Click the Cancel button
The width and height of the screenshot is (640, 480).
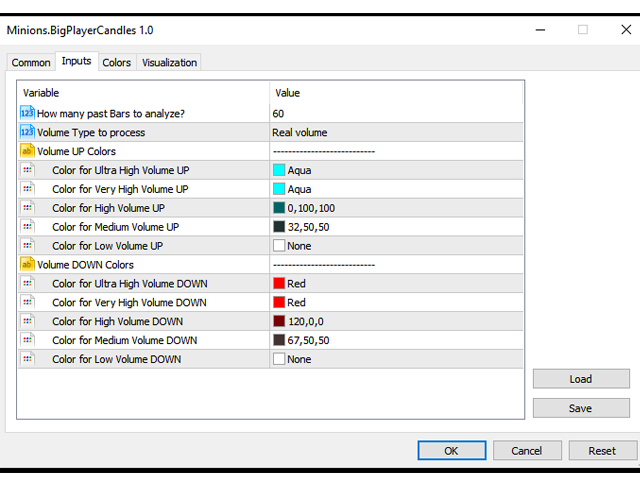pyautogui.click(x=527, y=450)
